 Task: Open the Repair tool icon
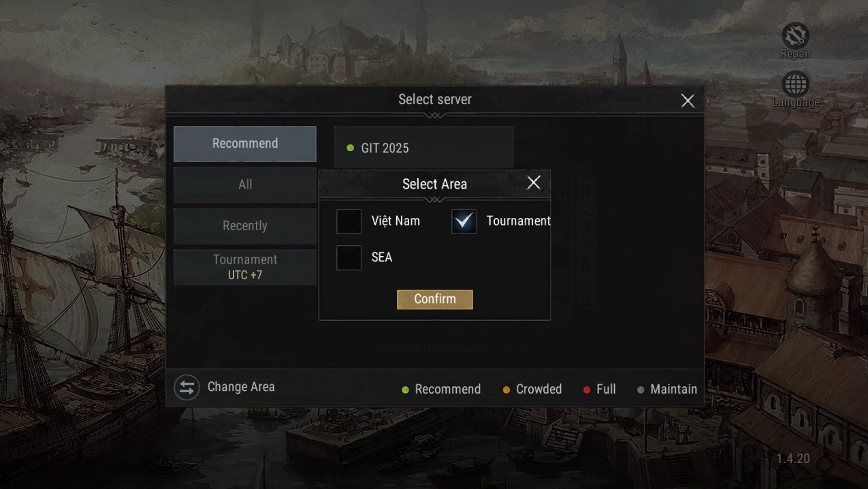click(795, 35)
